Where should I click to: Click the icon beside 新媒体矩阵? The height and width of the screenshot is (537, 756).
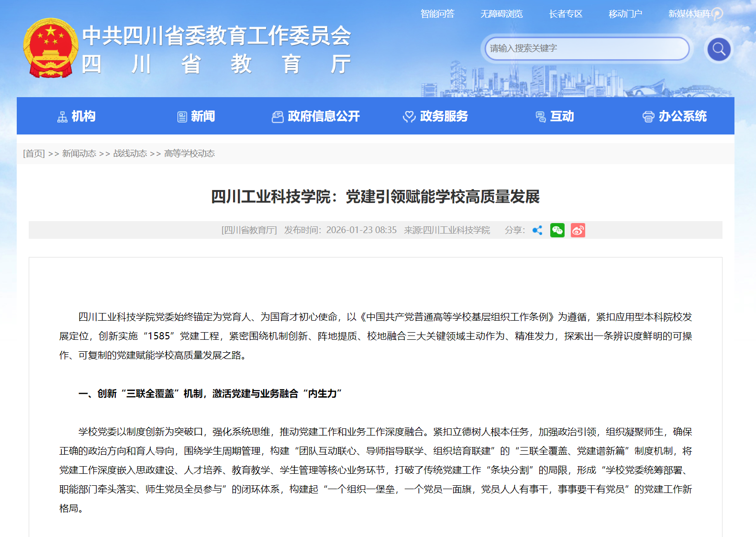(x=717, y=14)
